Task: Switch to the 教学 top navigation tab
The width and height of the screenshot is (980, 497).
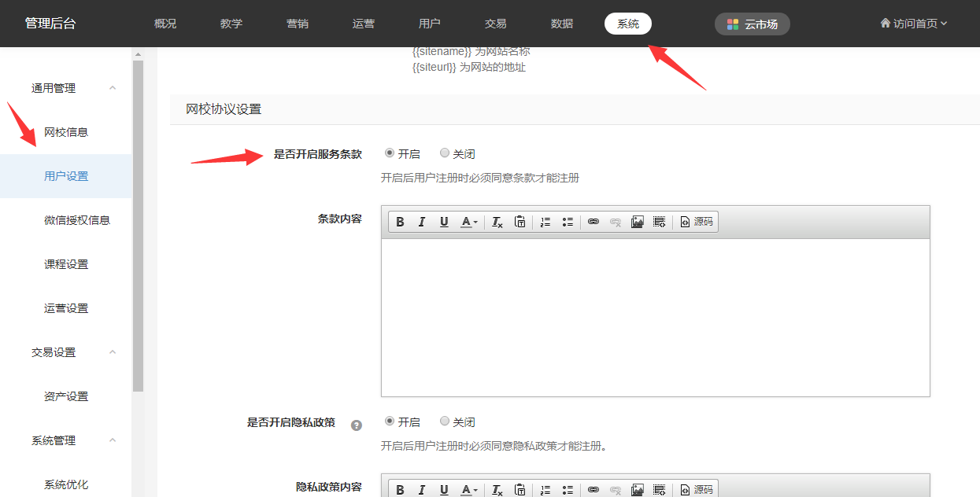Action: pyautogui.click(x=231, y=24)
